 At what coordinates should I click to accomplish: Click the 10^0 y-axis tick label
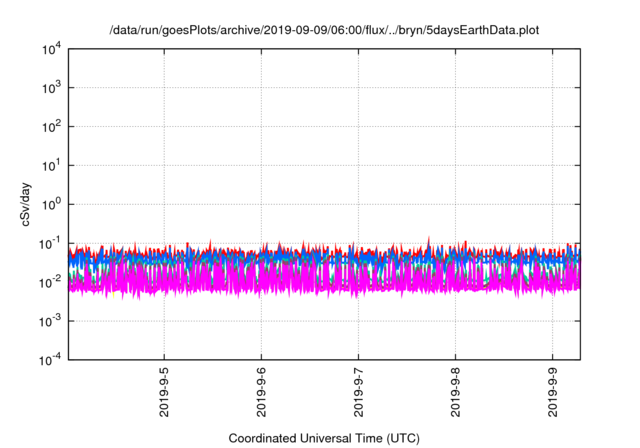coord(51,204)
